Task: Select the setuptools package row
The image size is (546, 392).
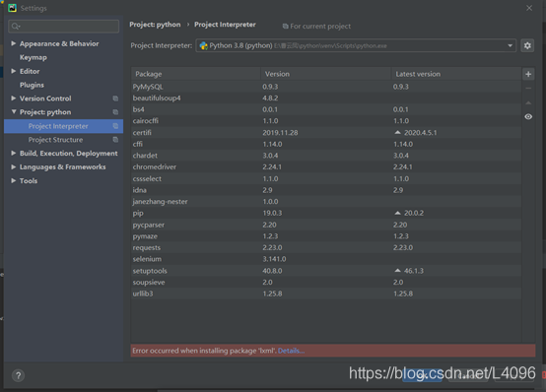Action: pyautogui.click(x=326, y=271)
